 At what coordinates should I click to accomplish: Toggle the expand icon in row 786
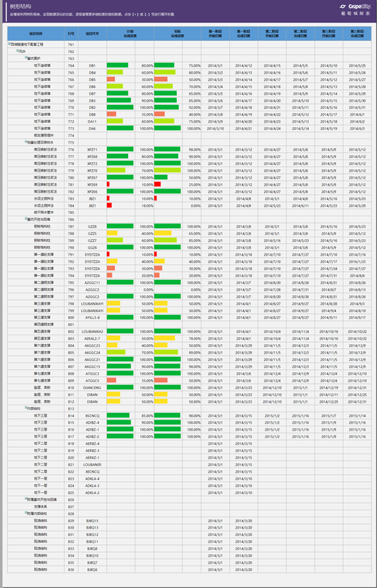[26, 219]
